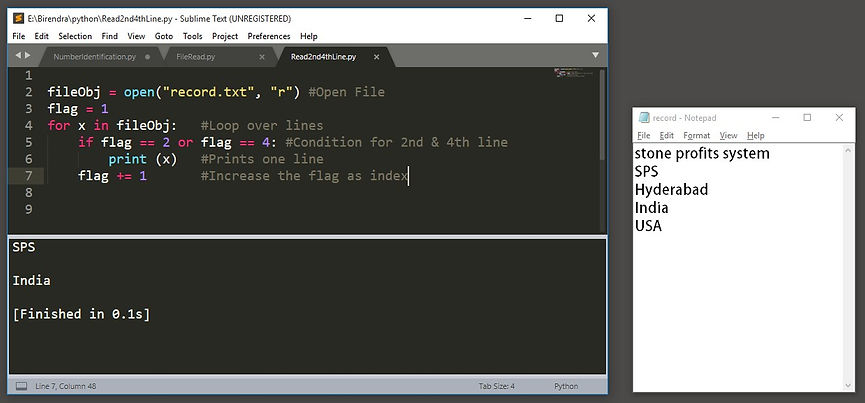Switch to the NumberIdentification.py tab

[94, 57]
